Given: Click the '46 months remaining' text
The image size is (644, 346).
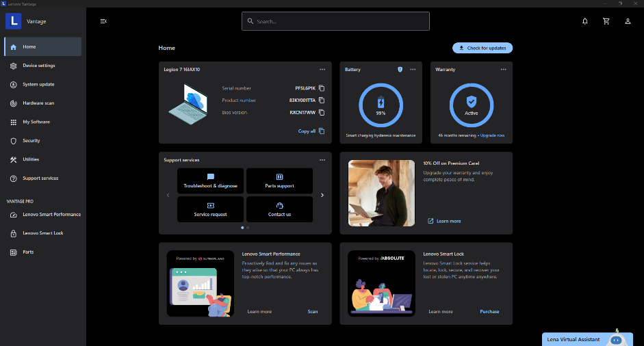Looking at the screenshot, I should pos(456,135).
